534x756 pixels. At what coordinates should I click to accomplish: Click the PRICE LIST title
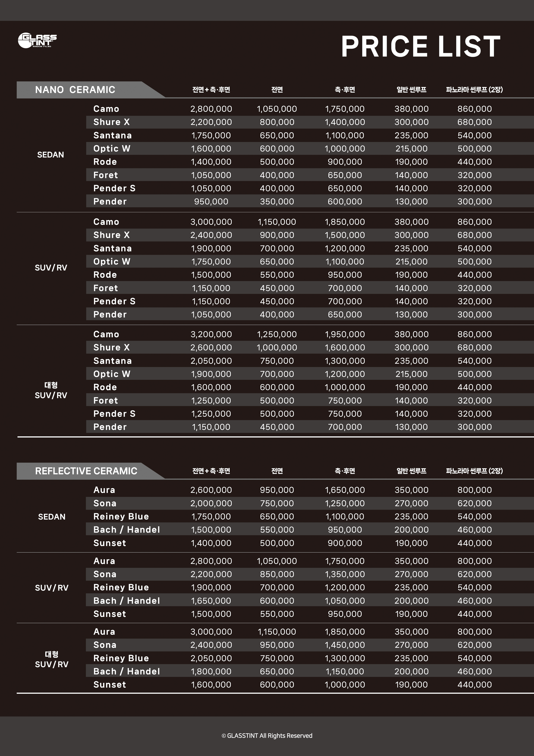coord(421,47)
